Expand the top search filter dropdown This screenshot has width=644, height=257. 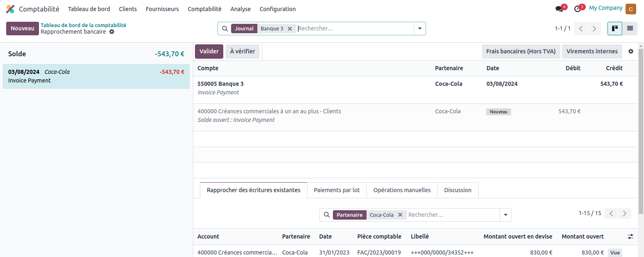(419, 29)
